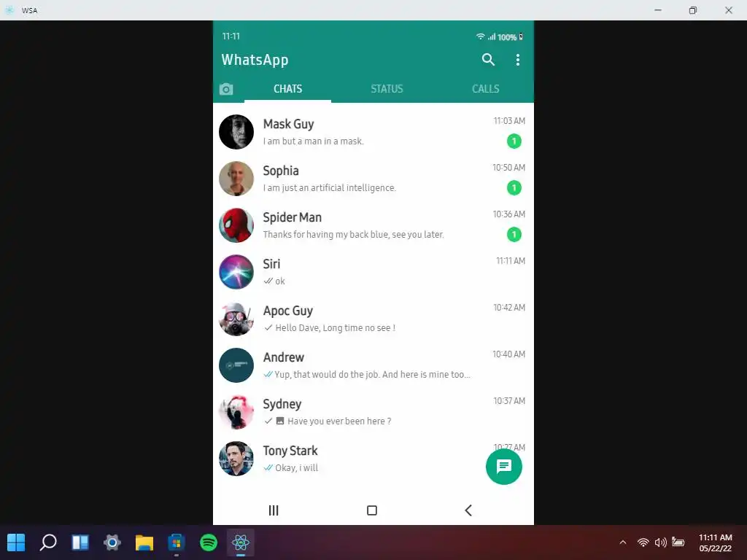Open Tony Stark's profile picture
747x560 pixels.
(x=236, y=459)
